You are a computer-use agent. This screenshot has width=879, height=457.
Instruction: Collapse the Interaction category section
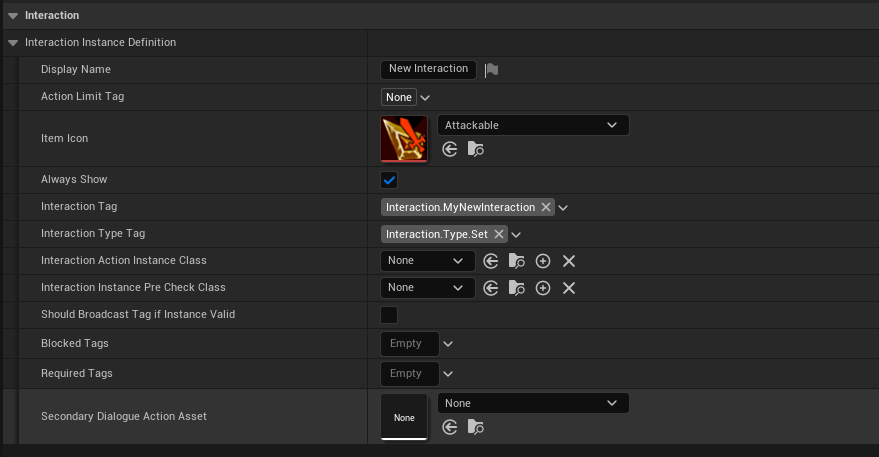coord(13,16)
